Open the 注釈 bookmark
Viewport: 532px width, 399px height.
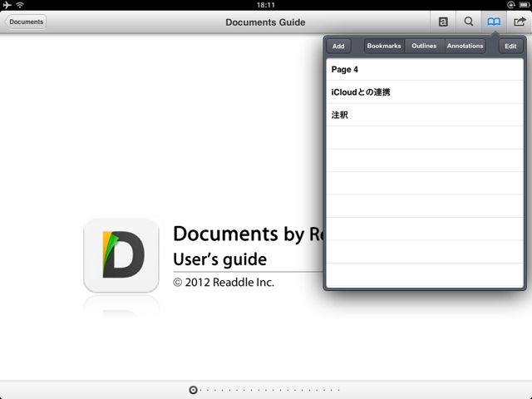(x=425, y=115)
